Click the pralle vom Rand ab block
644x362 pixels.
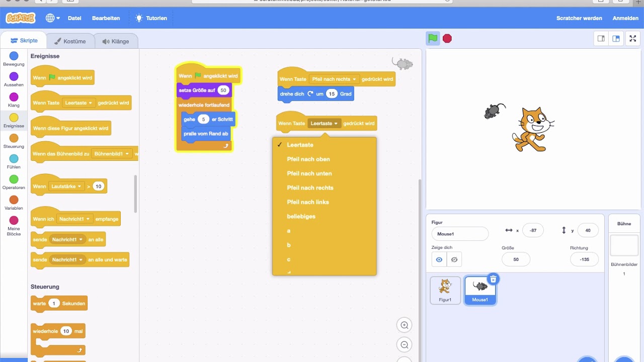tap(206, 134)
